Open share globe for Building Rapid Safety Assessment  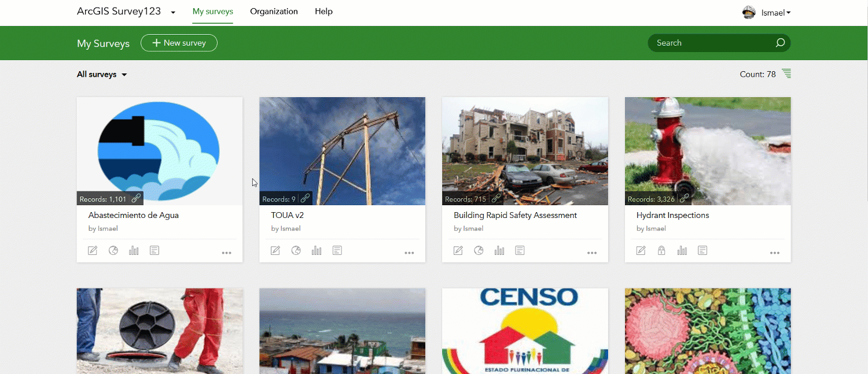click(479, 250)
